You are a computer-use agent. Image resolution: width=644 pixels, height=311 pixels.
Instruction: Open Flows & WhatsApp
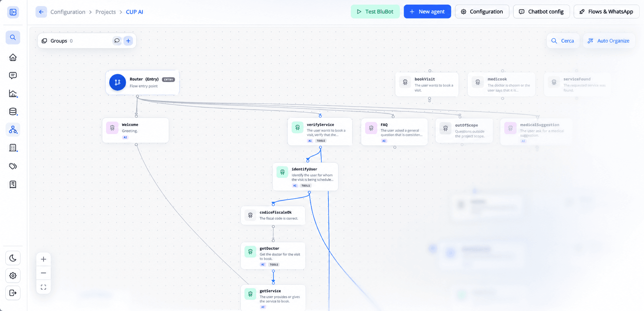point(606,11)
